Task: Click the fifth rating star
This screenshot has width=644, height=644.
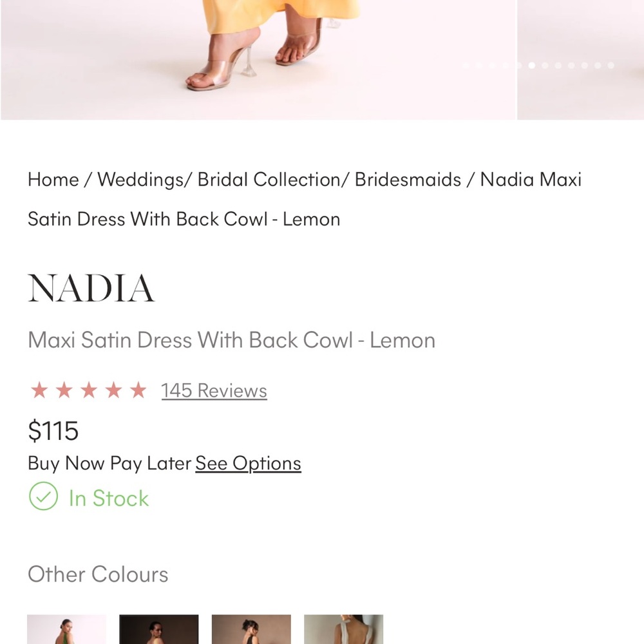Action: click(138, 390)
